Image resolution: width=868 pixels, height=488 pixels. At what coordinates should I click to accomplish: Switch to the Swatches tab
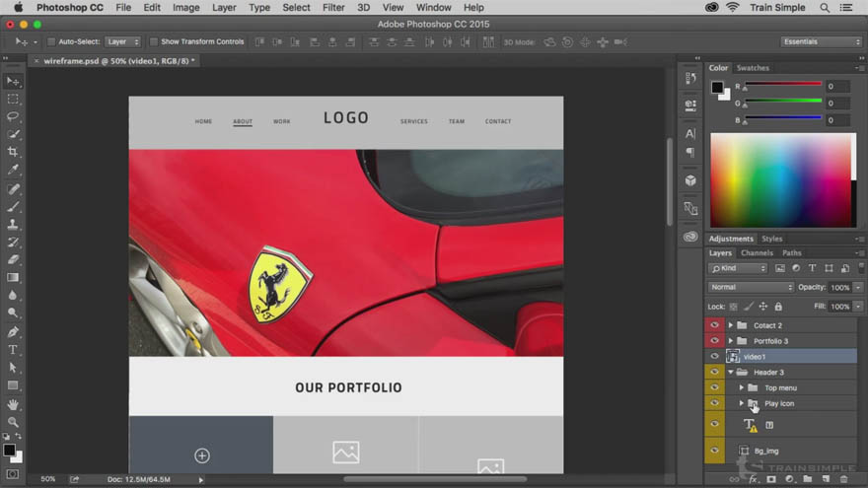(x=753, y=68)
